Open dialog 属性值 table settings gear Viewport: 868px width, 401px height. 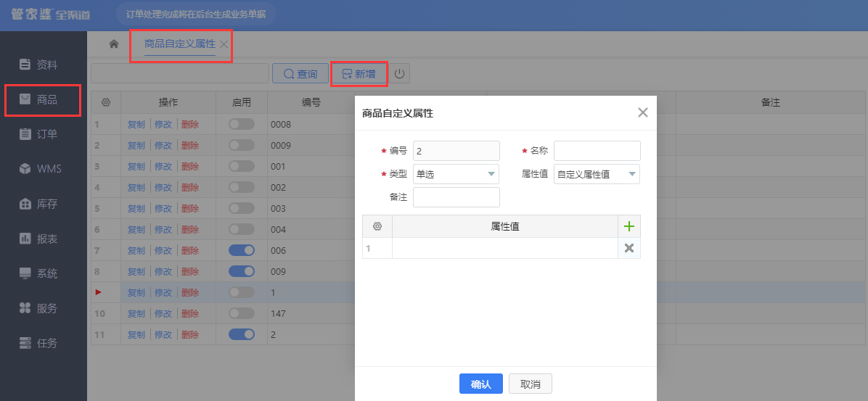tap(377, 226)
